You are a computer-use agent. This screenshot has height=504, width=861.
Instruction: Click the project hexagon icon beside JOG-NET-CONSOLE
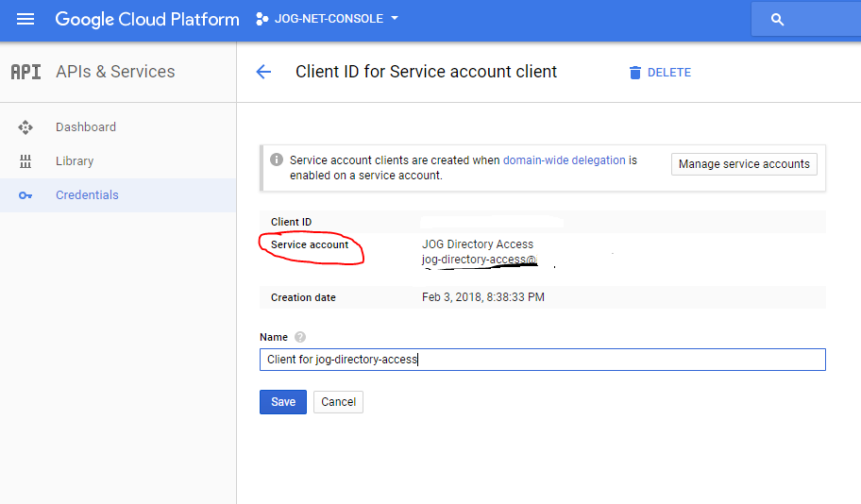click(262, 19)
